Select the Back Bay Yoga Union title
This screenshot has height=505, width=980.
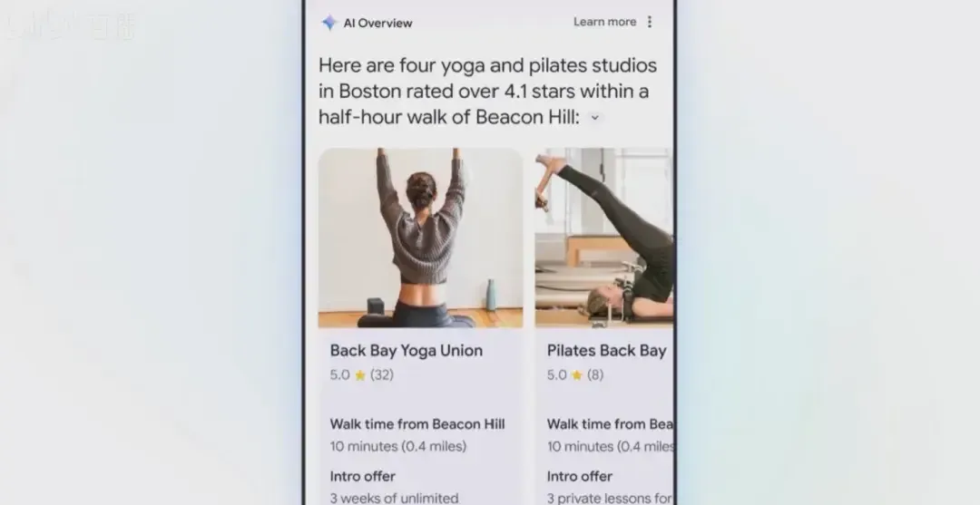[x=407, y=351]
